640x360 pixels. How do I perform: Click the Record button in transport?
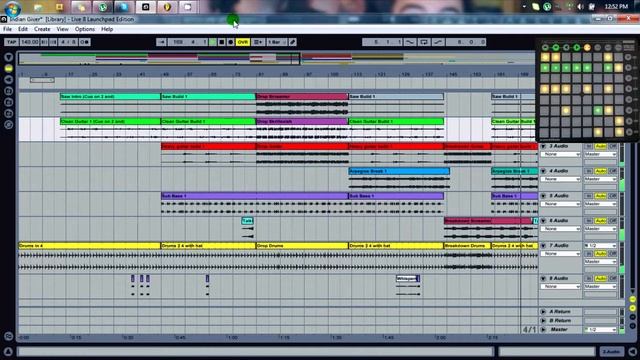point(231,42)
